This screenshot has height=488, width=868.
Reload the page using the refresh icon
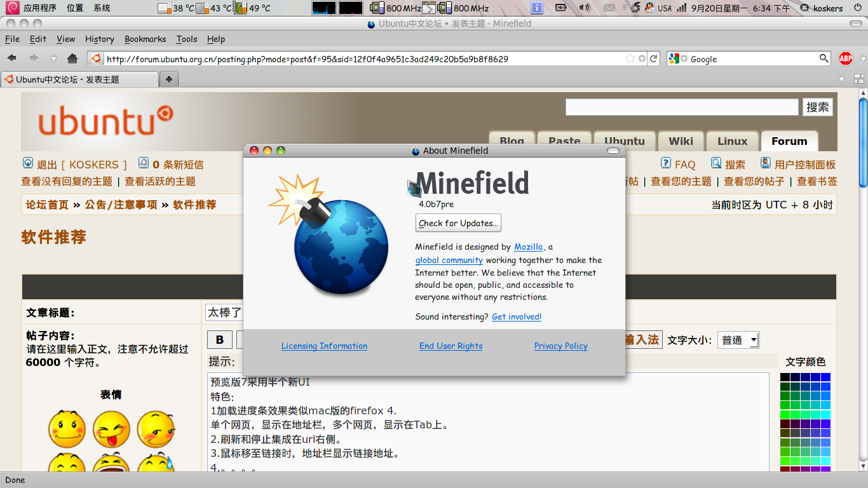pyautogui.click(x=653, y=58)
